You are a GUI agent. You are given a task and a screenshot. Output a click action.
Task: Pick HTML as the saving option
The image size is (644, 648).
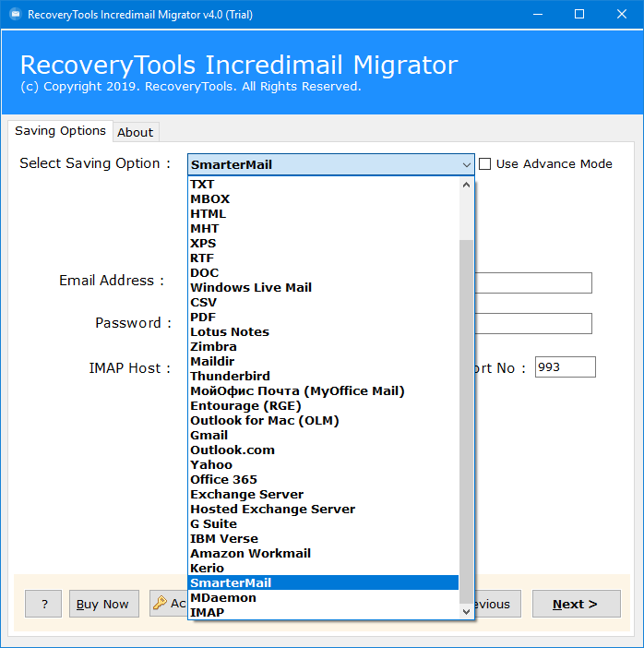(x=324, y=213)
